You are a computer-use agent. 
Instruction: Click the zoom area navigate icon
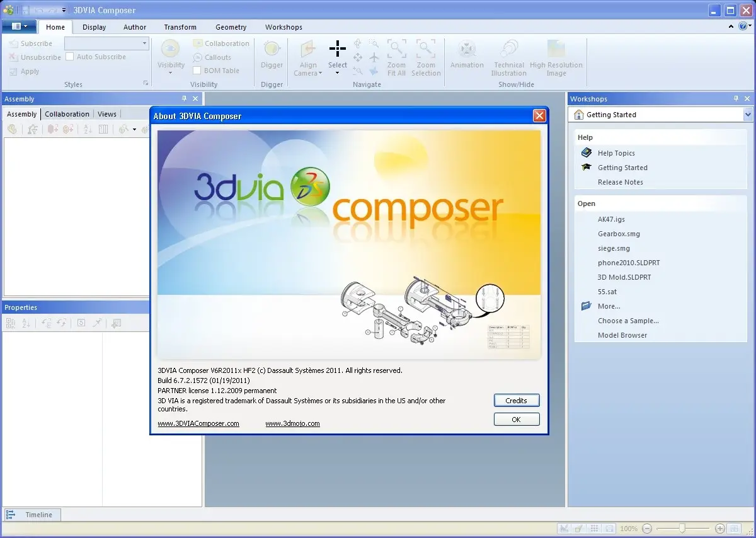[374, 43]
